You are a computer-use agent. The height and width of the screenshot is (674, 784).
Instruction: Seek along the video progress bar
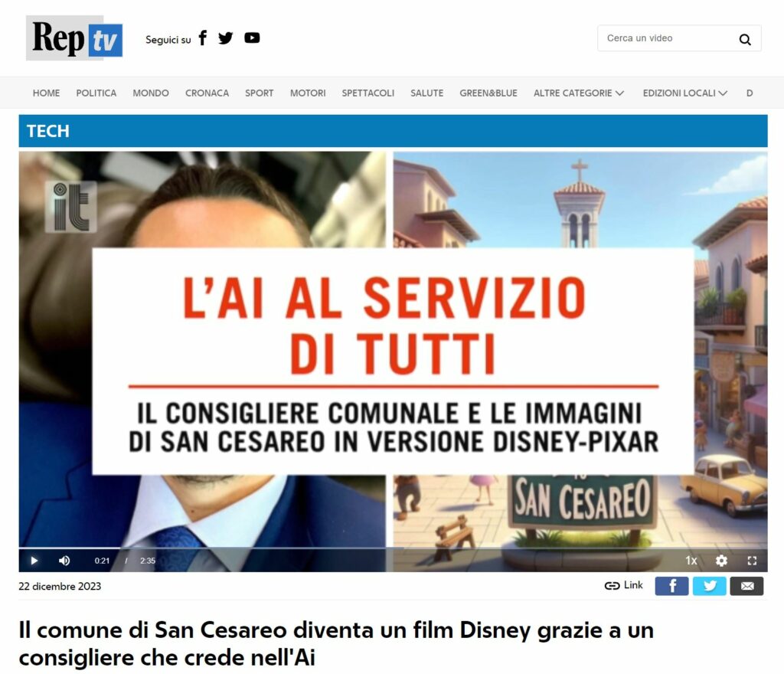click(393, 548)
